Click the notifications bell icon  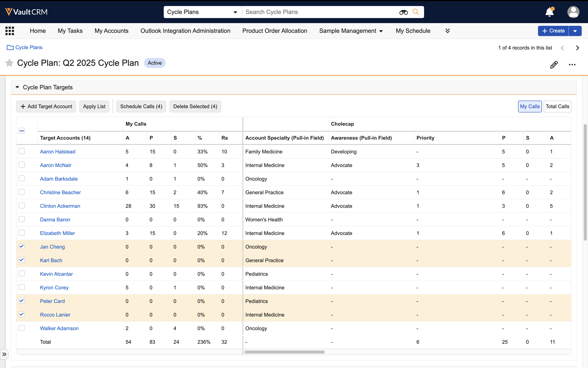549,12
